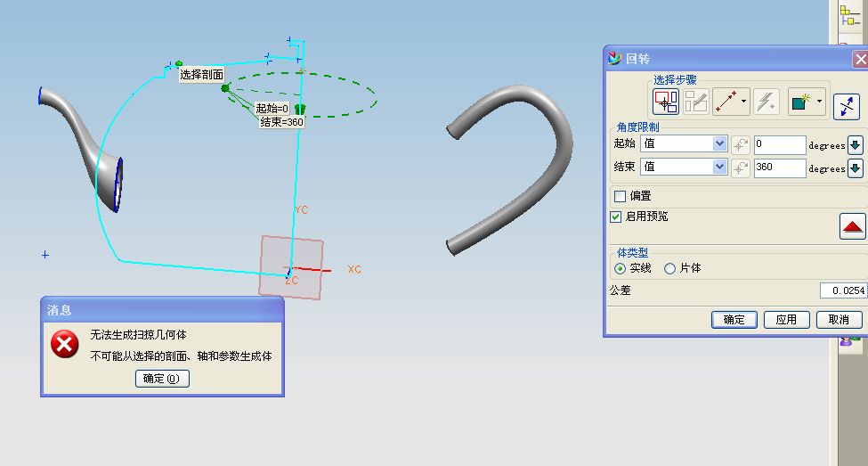Click the 角度限制 group label
868x466 pixels.
[637, 127]
